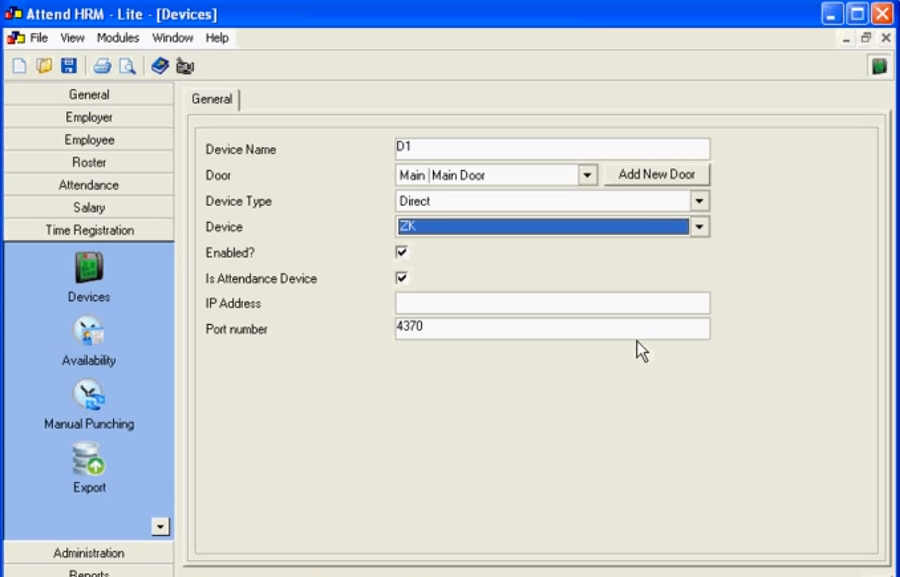This screenshot has height=577, width=900.
Task: Click the Add New Door button
Action: click(657, 175)
